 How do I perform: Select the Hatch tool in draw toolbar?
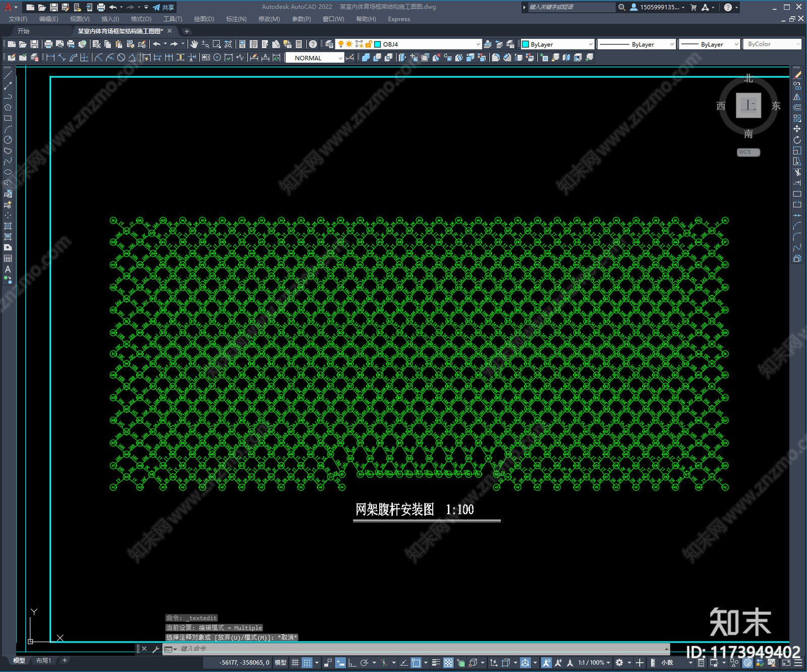[8, 226]
